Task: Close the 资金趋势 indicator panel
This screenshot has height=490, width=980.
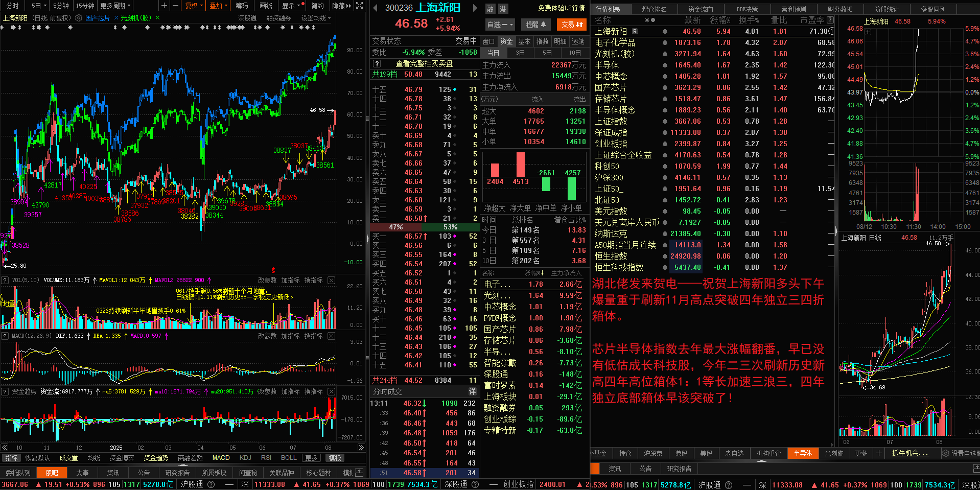Action: click(331, 391)
